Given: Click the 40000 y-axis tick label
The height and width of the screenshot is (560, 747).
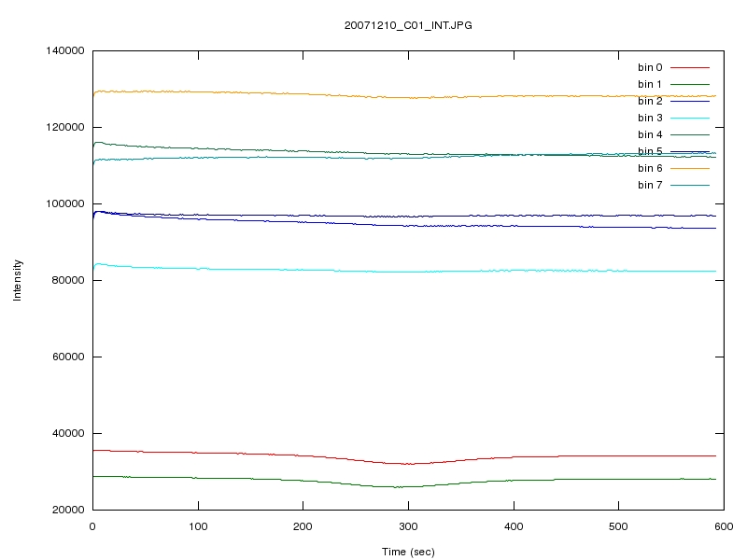Looking at the screenshot, I should pos(67,433).
